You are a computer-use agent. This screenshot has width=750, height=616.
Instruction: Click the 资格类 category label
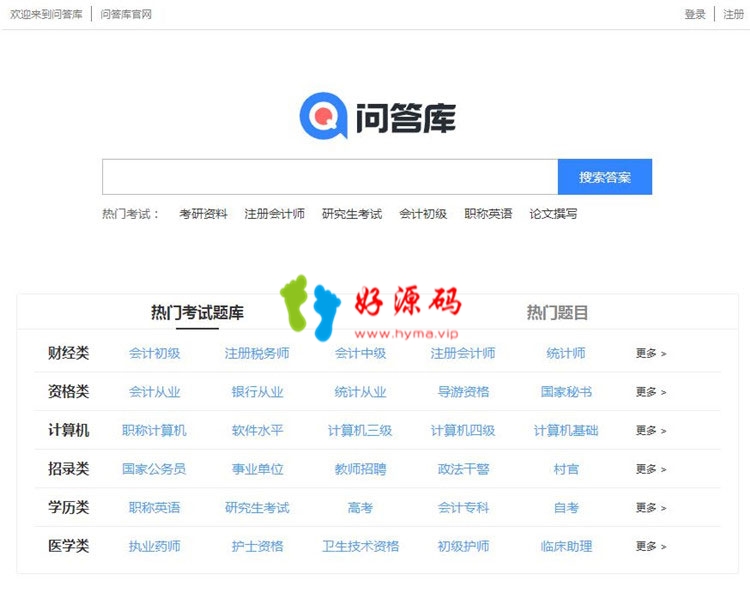click(68, 392)
